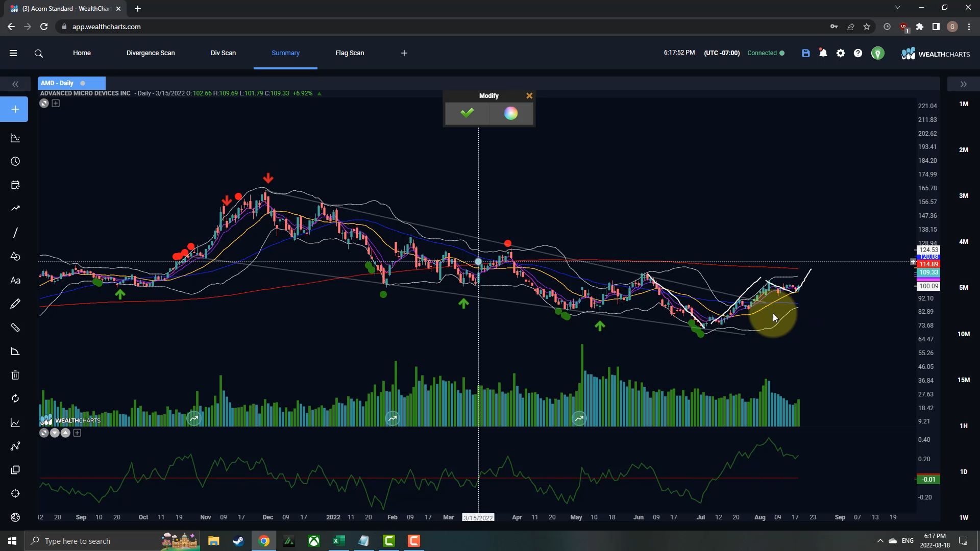
Task: Set timeframe to 1H
Action: pos(963,426)
